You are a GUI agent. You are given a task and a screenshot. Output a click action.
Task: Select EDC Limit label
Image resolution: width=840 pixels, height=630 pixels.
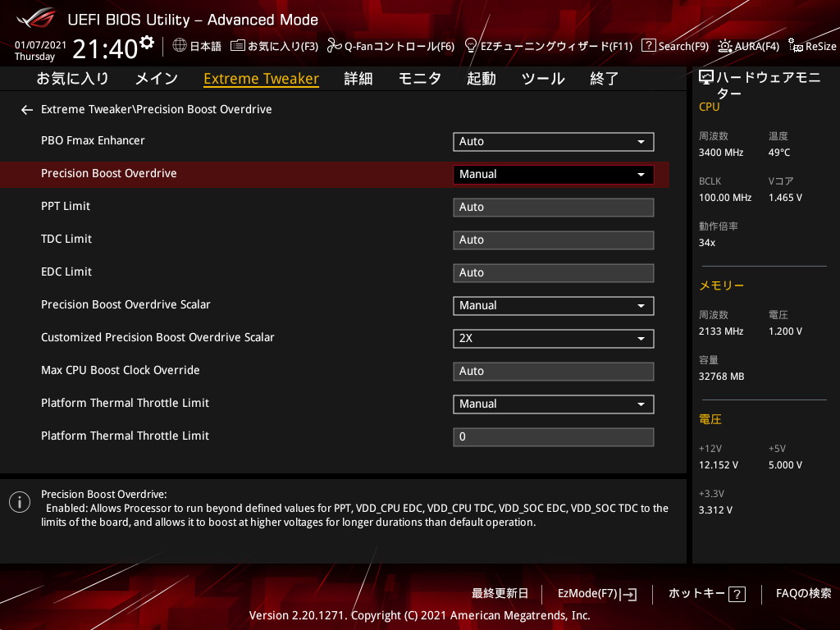(66, 272)
